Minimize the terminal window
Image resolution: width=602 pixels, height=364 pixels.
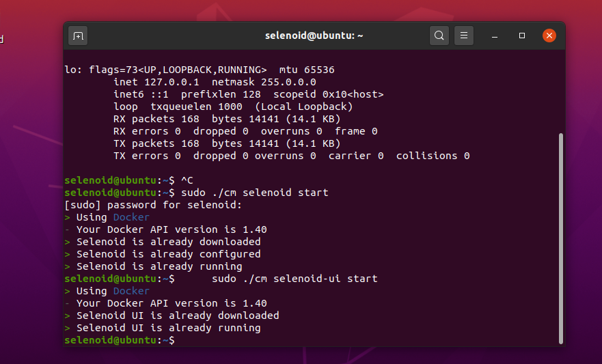click(x=495, y=36)
